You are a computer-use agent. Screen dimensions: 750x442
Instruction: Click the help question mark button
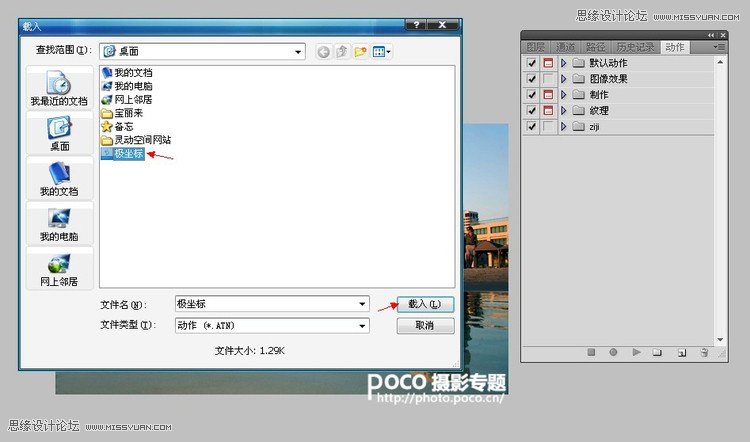[x=416, y=24]
